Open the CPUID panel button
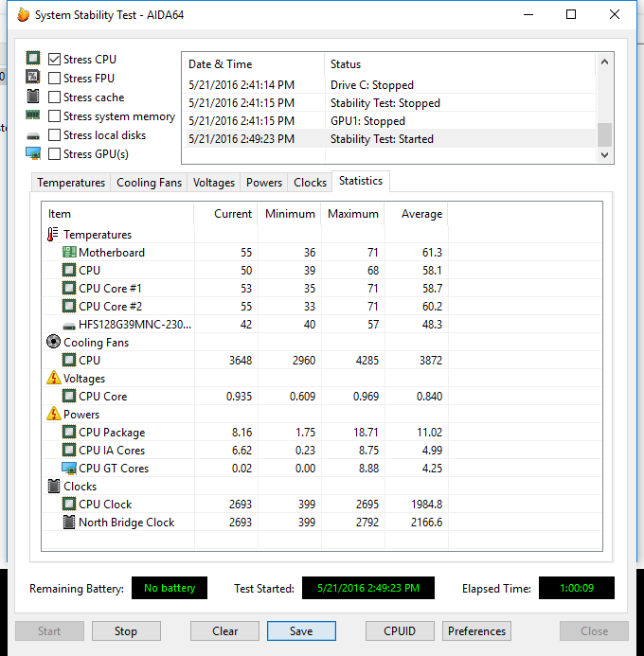The width and height of the screenshot is (644, 656). (400, 630)
